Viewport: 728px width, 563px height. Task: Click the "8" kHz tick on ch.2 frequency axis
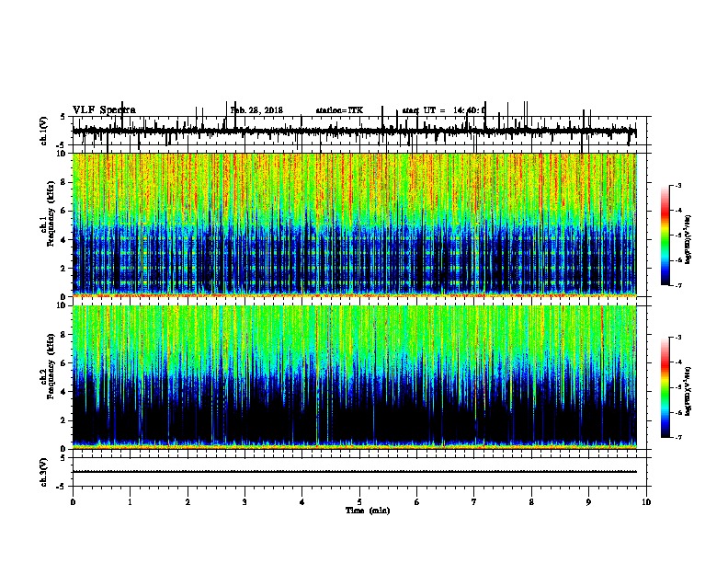point(63,335)
